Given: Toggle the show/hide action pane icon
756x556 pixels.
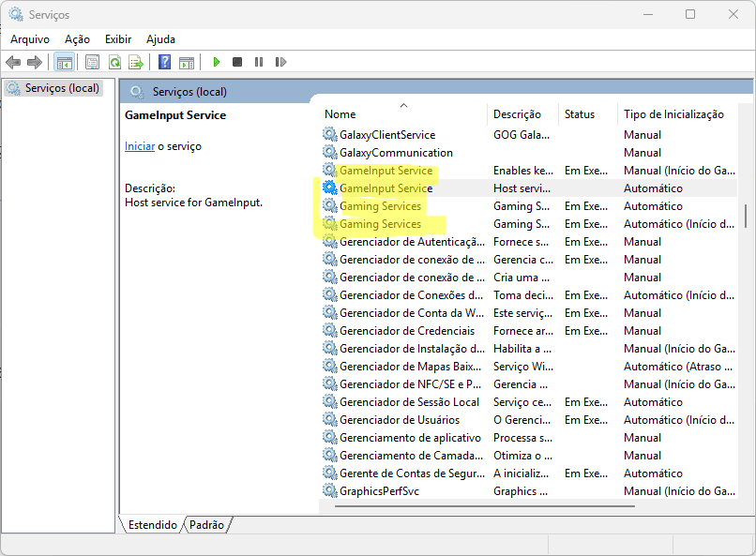Looking at the screenshot, I should tap(187, 62).
